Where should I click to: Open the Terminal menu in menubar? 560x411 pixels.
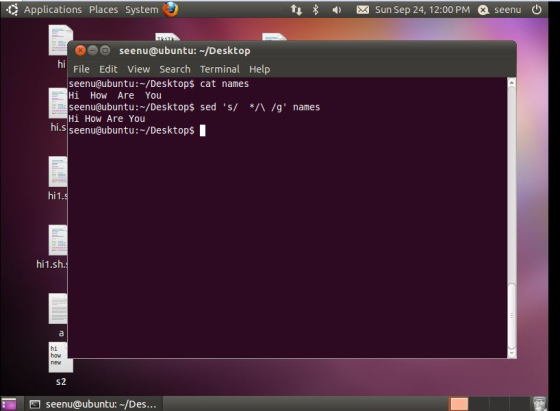click(x=220, y=69)
